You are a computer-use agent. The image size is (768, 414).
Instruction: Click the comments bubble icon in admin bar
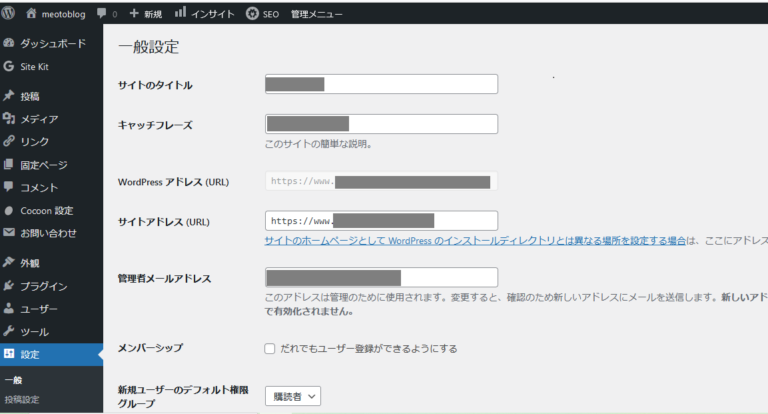(101, 14)
